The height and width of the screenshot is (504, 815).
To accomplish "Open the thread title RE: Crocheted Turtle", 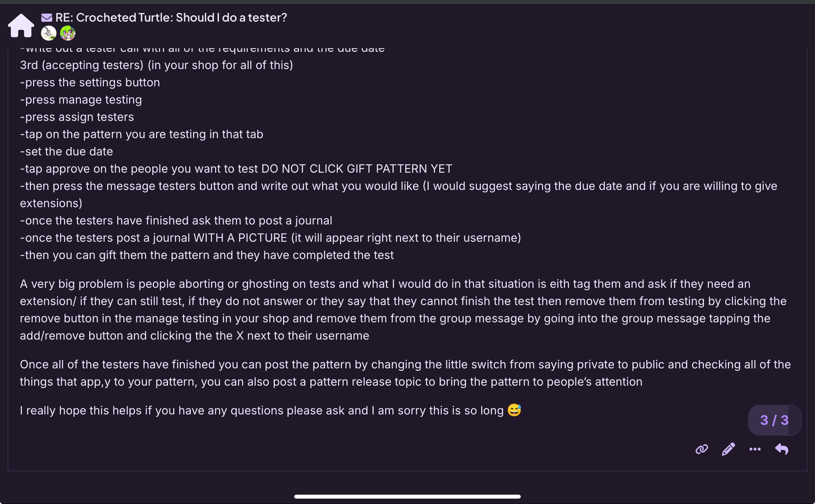I will [x=171, y=17].
